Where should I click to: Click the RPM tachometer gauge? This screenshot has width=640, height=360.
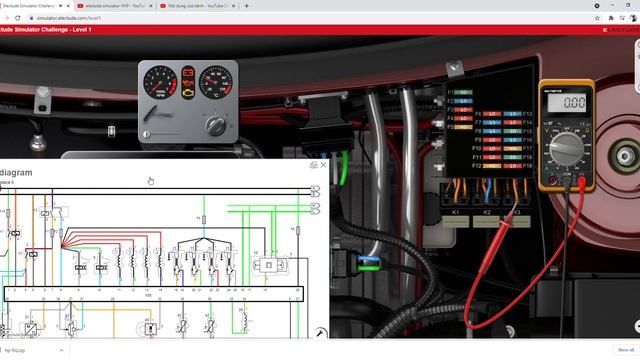(160, 82)
